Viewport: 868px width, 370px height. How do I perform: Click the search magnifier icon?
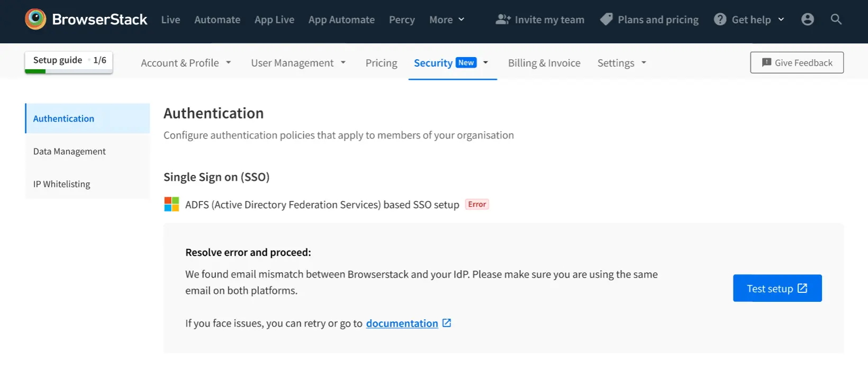[x=836, y=20]
